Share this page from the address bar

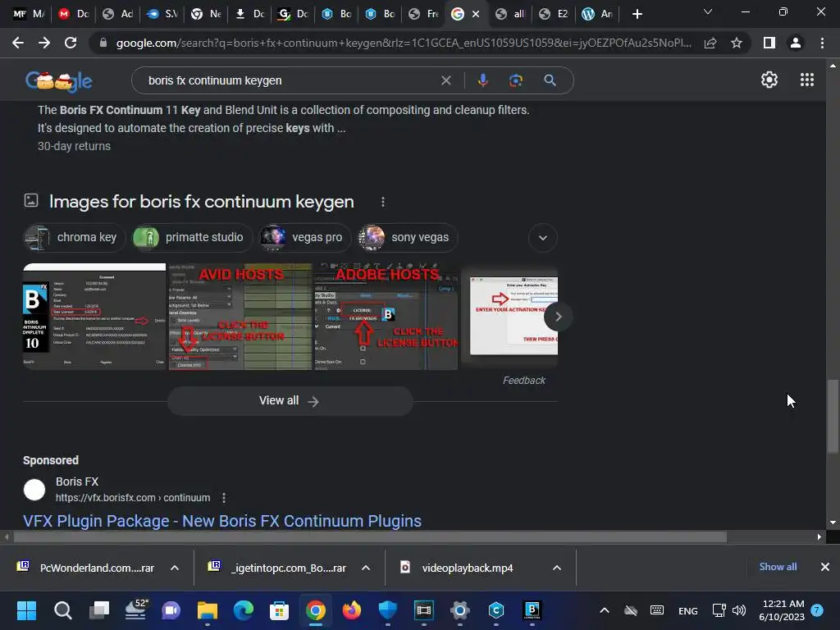click(x=710, y=43)
